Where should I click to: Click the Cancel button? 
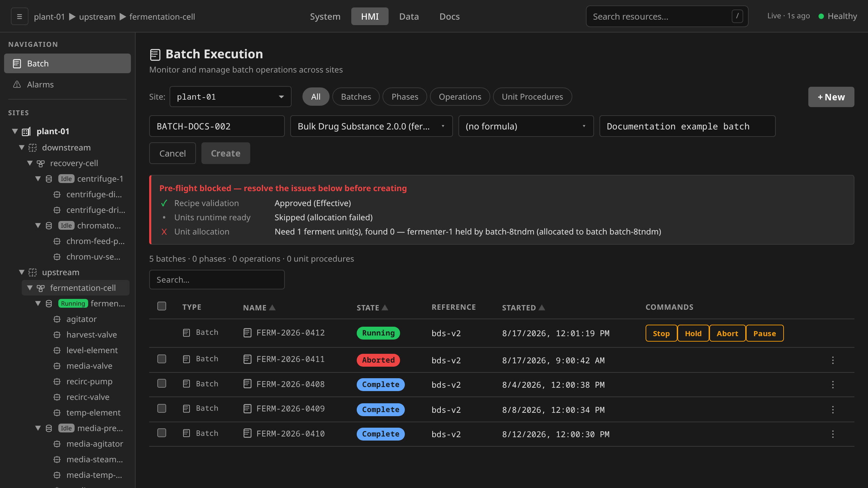[173, 153]
